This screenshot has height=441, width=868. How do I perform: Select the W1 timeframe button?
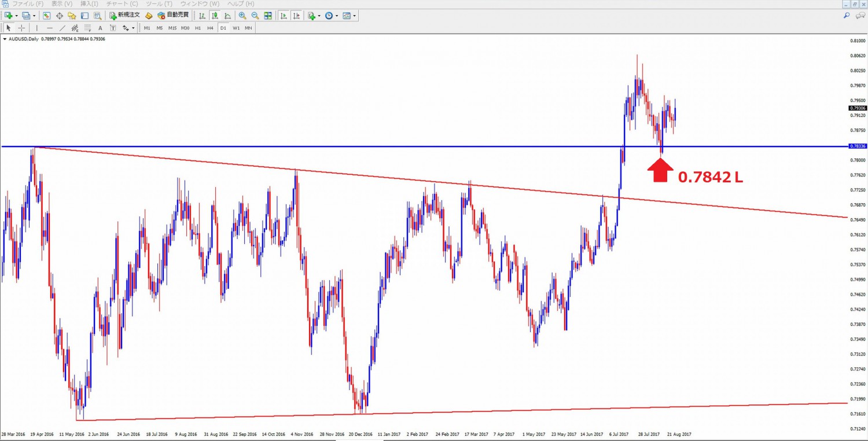click(x=236, y=28)
